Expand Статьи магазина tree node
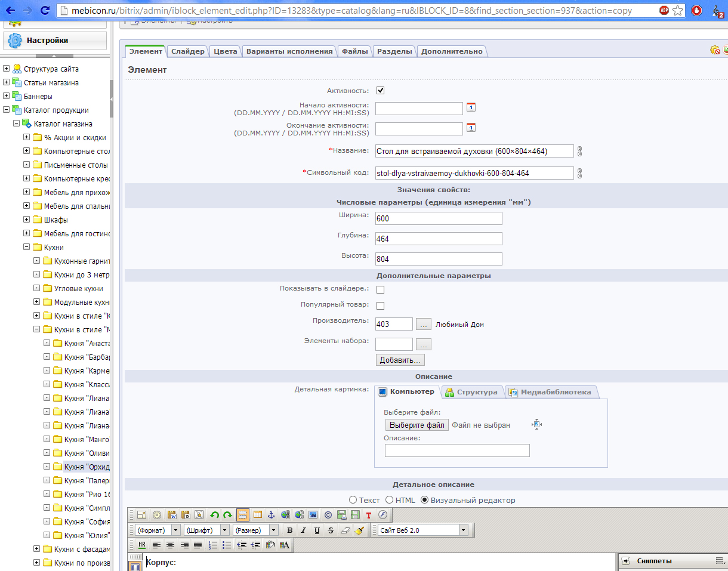This screenshot has height=571, width=728. [x=6, y=82]
